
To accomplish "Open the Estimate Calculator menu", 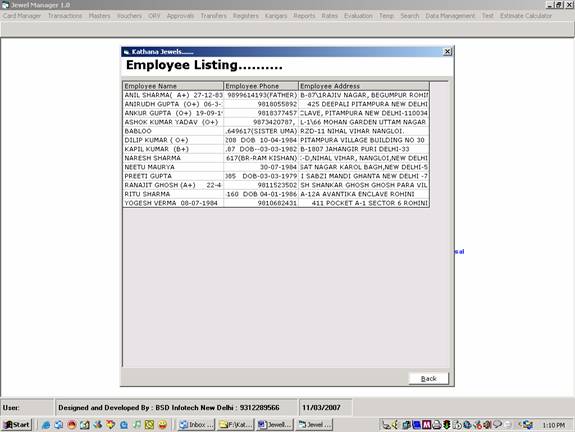I will click(x=526, y=16).
